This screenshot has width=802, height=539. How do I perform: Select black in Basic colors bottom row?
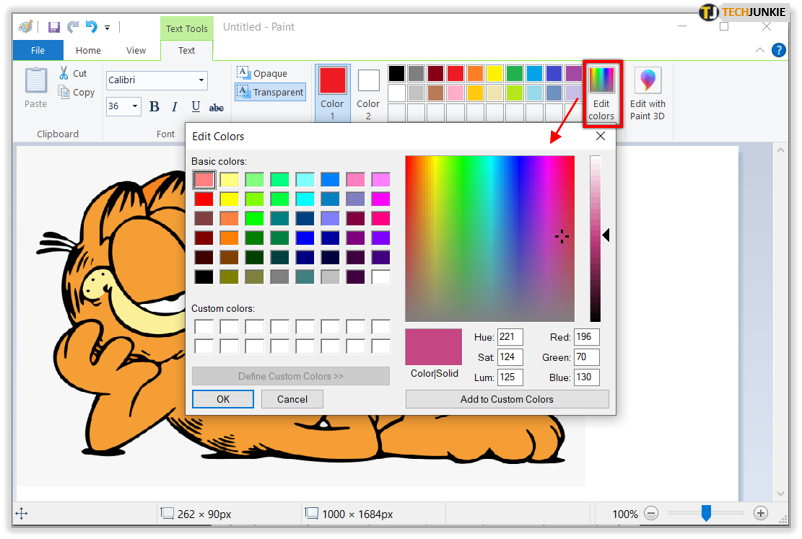click(x=204, y=277)
